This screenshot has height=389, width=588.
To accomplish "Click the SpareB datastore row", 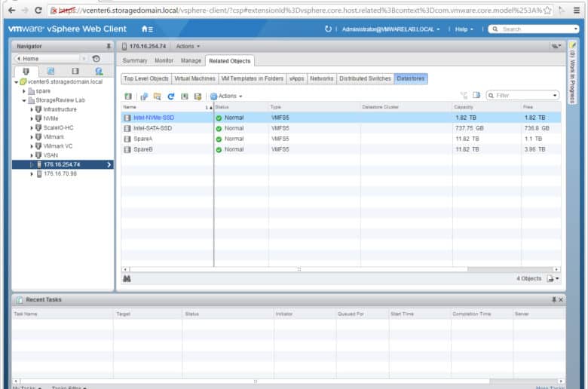I will point(341,149).
